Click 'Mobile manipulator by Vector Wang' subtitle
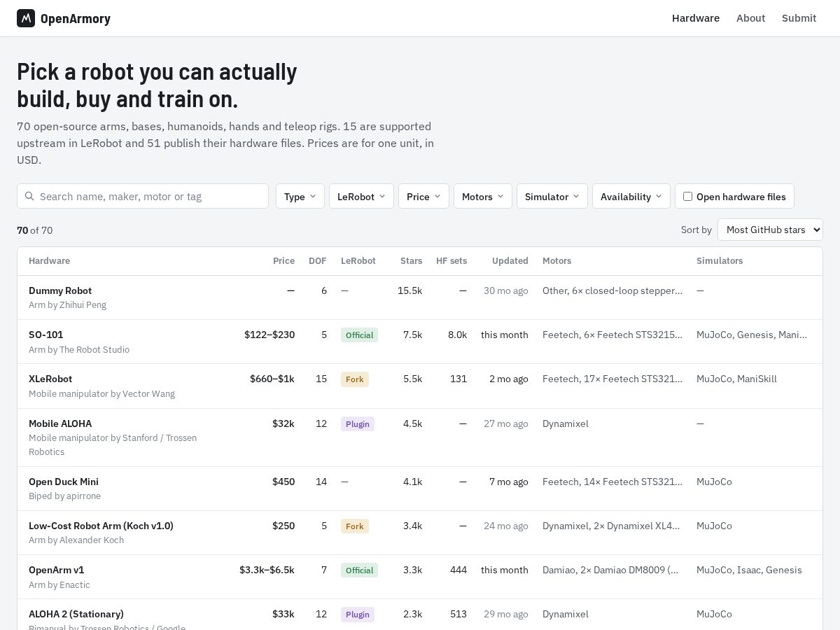This screenshot has height=630, width=840. [x=101, y=393]
